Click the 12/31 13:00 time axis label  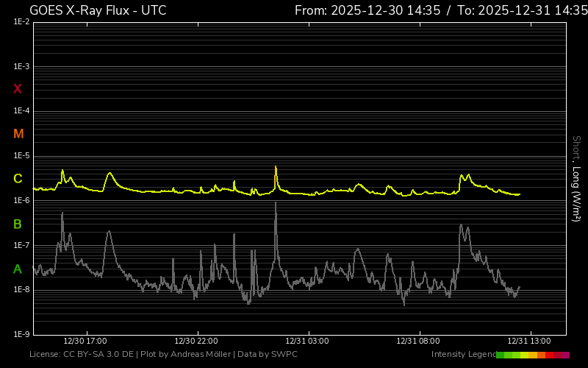pyautogui.click(x=529, y=342)
